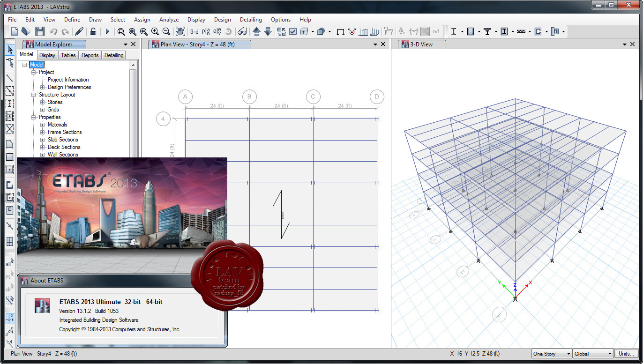
Task: Close the 3-D View panel
Action: pyautogui.click(x=633, y=45)
